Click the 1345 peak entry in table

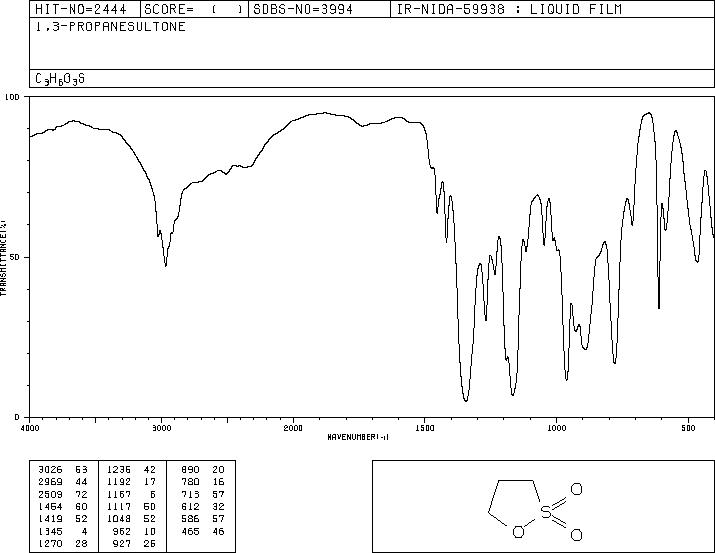click(x=62, y=532)
